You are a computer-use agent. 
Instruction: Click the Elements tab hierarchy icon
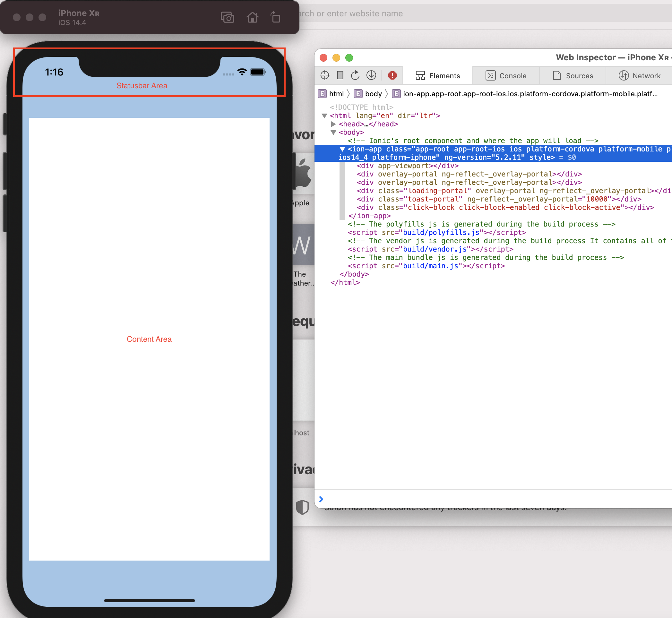point(421,75)
